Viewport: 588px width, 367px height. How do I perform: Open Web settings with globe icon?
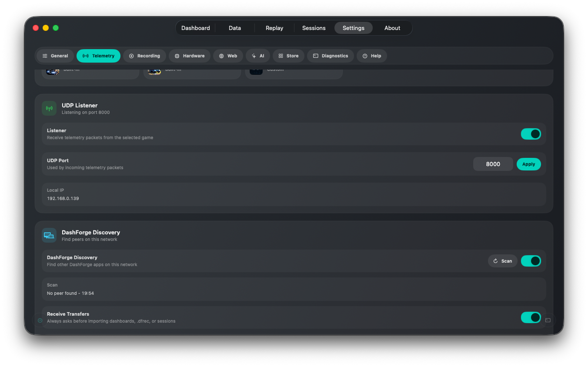click(228, 56)
